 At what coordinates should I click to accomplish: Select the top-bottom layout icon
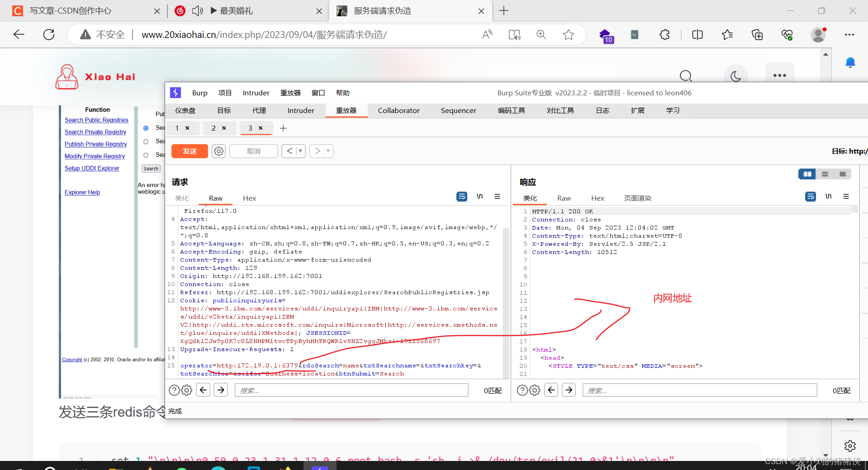(x=825, y=174)
